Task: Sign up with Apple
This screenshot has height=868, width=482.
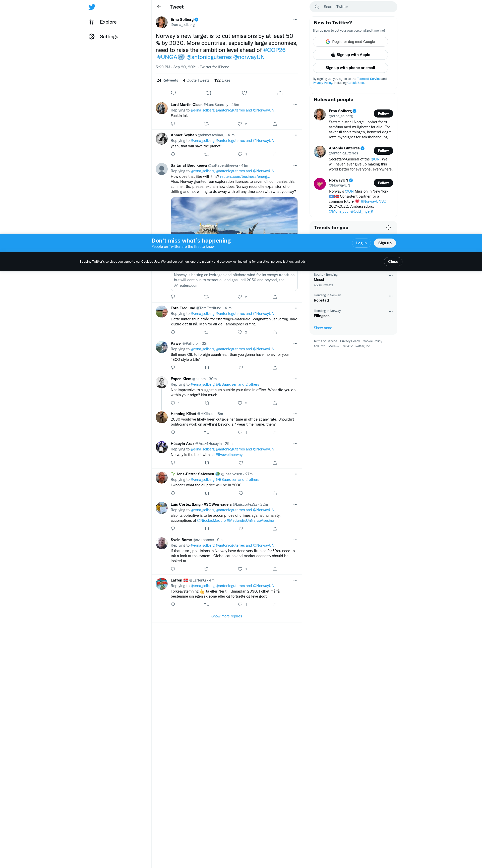Action: (350, 54)
